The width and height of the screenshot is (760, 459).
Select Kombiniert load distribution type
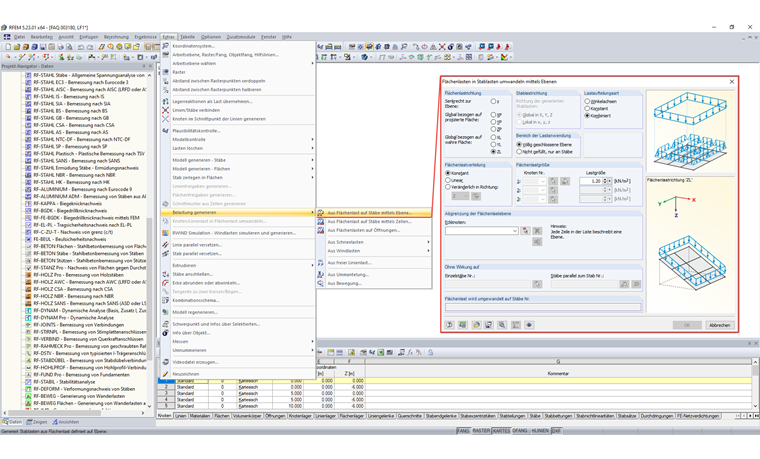[587, 116]
